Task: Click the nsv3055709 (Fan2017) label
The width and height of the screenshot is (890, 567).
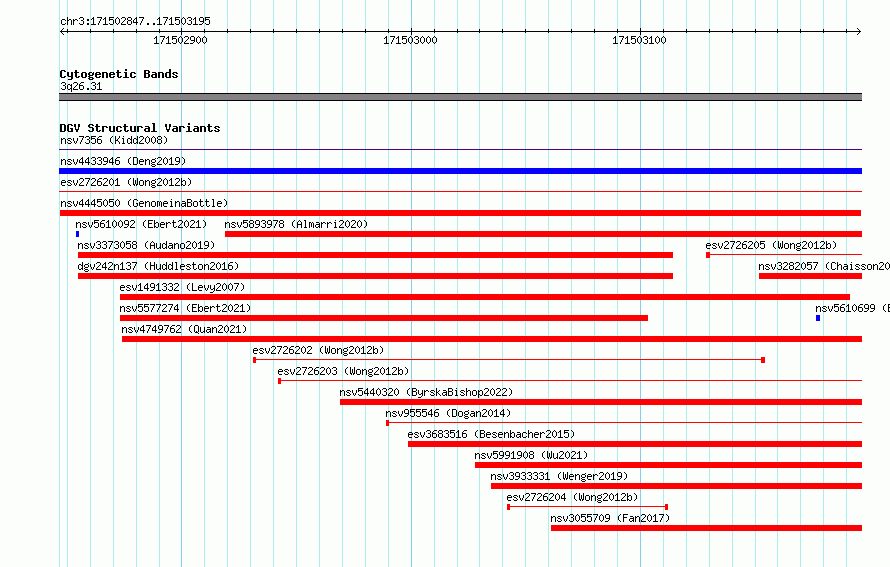Action: tap(610, 518)
